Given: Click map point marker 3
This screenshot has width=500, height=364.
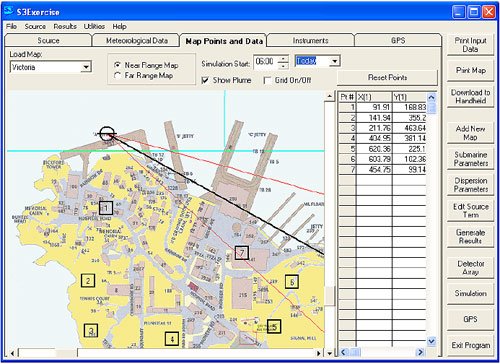Looking at the screenshot, I should click(91, 330).
